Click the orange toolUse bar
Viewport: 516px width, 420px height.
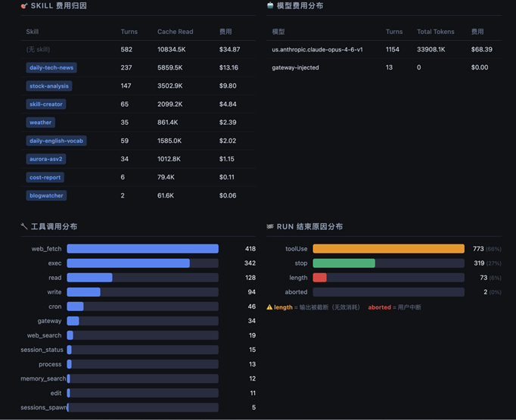(389, 248)
